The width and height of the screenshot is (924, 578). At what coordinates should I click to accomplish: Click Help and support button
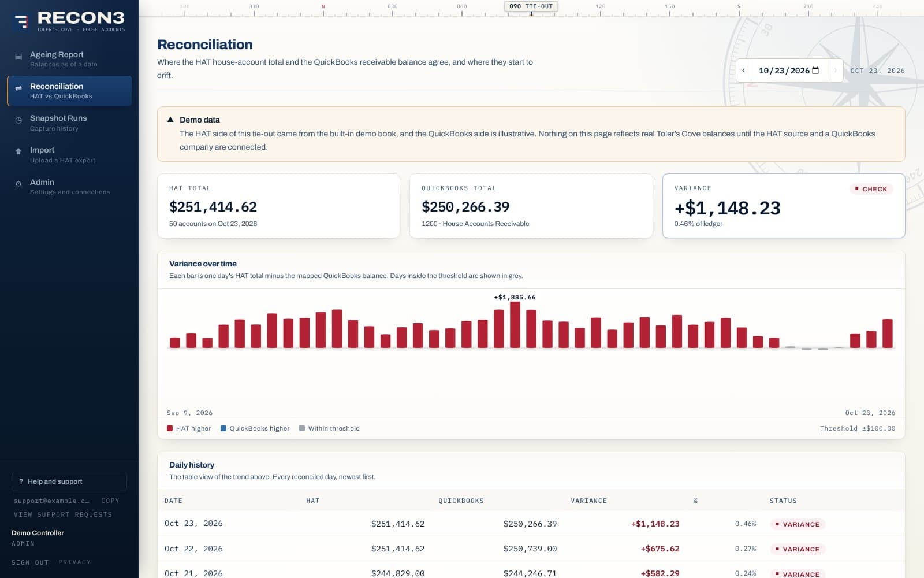[69, 481]
